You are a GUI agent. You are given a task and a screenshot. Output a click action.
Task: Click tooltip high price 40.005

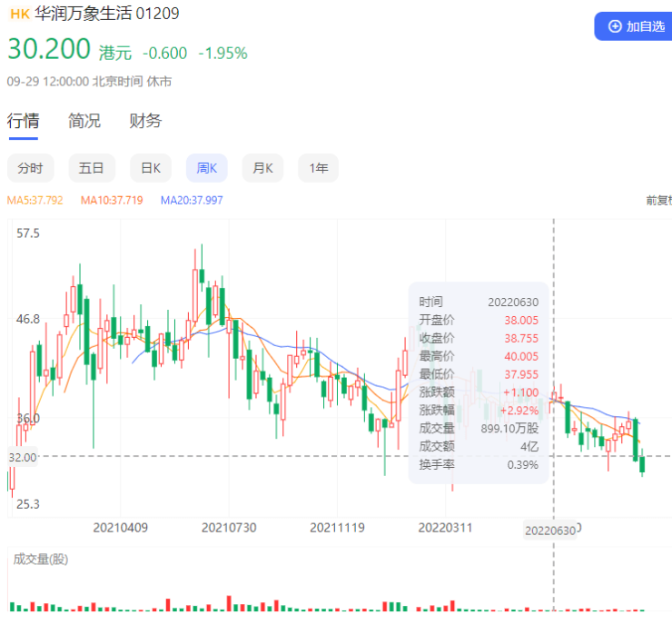[x=521, y=356]
